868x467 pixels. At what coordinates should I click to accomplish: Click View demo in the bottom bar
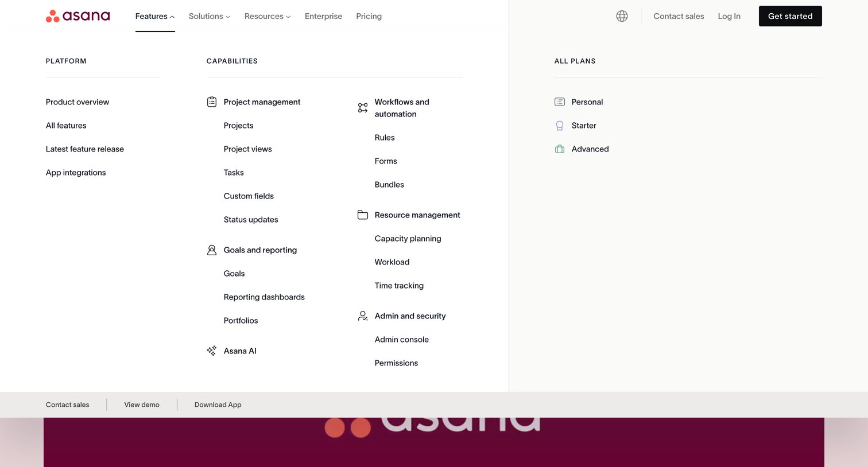tap(142, 405)
